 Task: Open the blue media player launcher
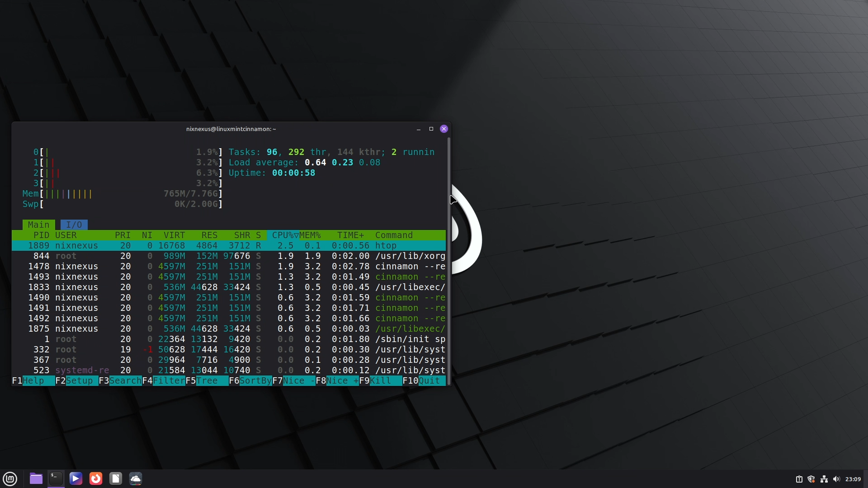click(x=76, y=479)
